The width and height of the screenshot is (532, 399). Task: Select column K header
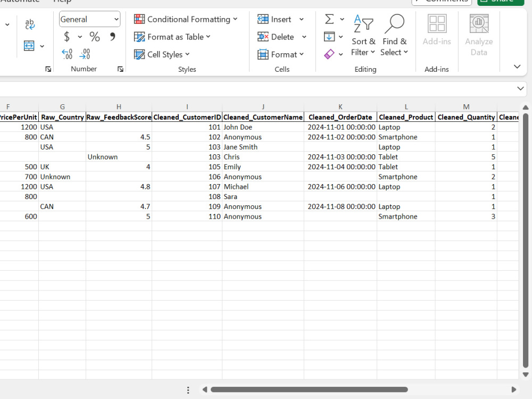[x=340, y=107]
